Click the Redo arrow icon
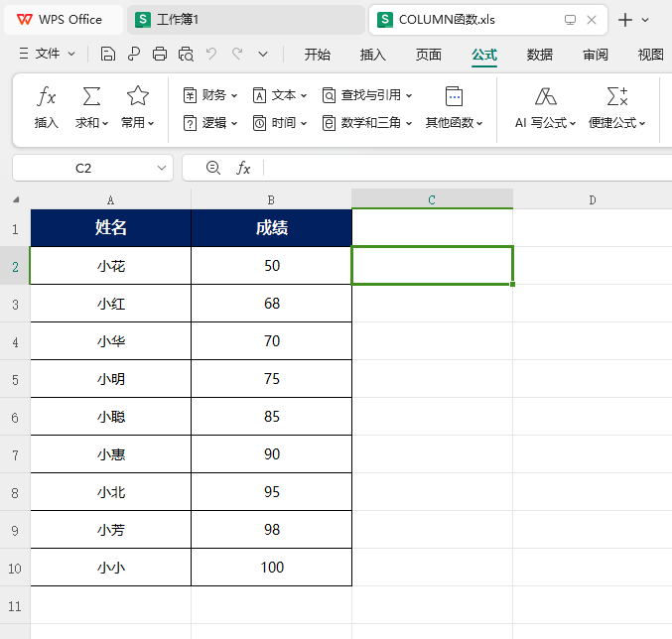 [x=237, y=54]
